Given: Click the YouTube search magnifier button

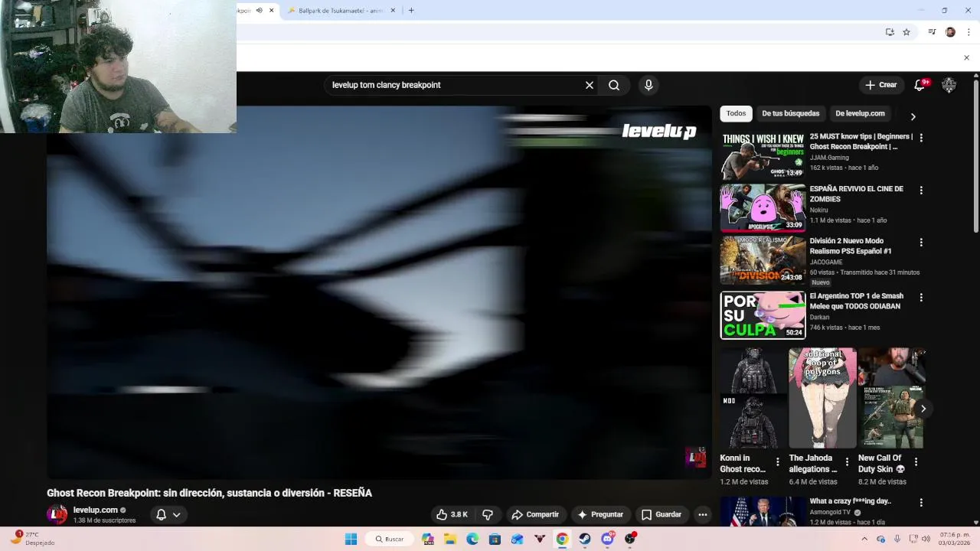Looking at the screenshot, I should click(614, 85).
